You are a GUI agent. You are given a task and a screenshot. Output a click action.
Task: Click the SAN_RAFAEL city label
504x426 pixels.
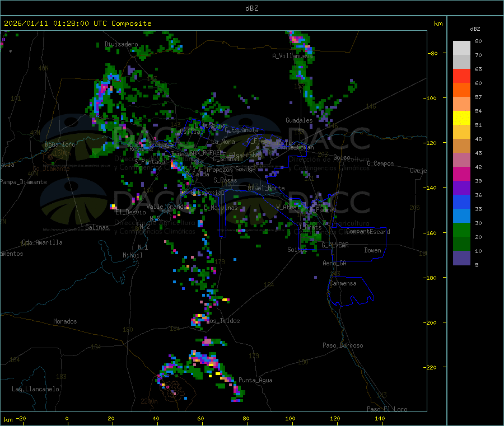tap(207, 153)
